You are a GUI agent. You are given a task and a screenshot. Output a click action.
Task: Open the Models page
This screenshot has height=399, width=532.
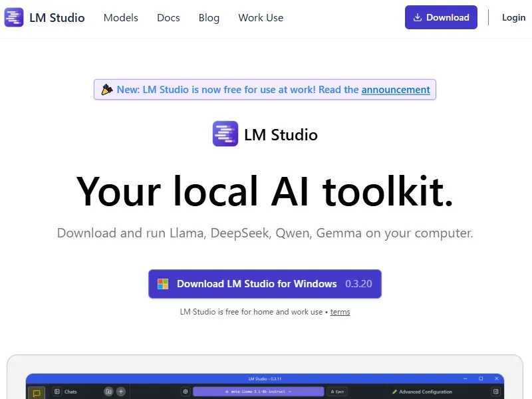tap(120, 18)
